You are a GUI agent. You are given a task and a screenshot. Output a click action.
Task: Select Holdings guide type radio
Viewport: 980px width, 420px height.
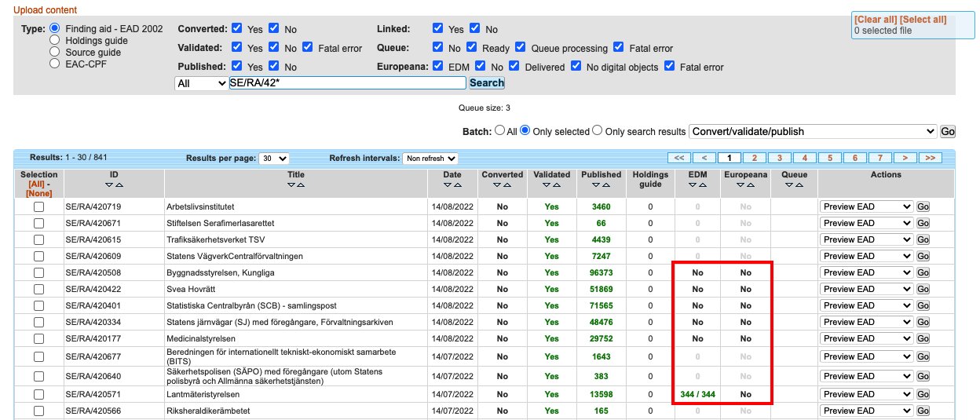55,40
